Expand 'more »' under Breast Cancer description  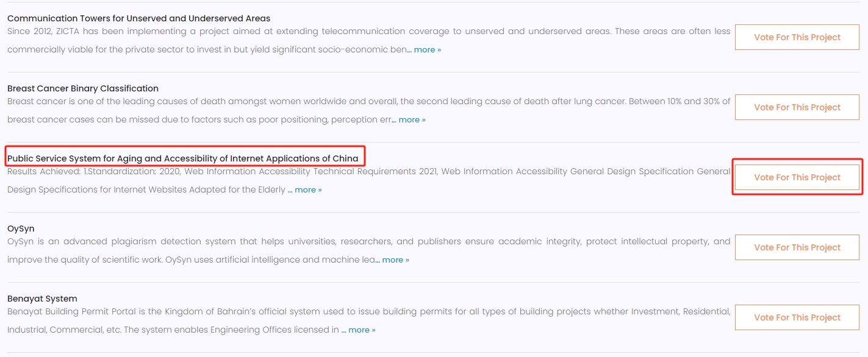pyautogui.click(x=412, y=120)
